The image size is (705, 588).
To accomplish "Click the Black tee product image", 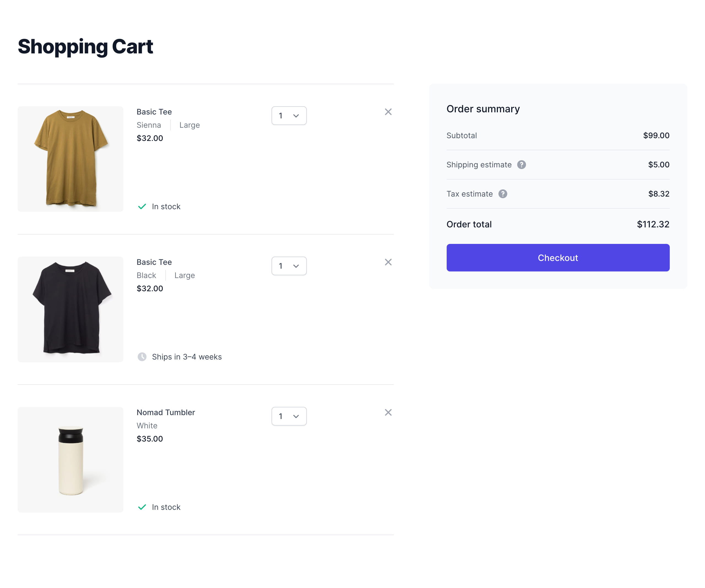I will [x=70, y=309].
